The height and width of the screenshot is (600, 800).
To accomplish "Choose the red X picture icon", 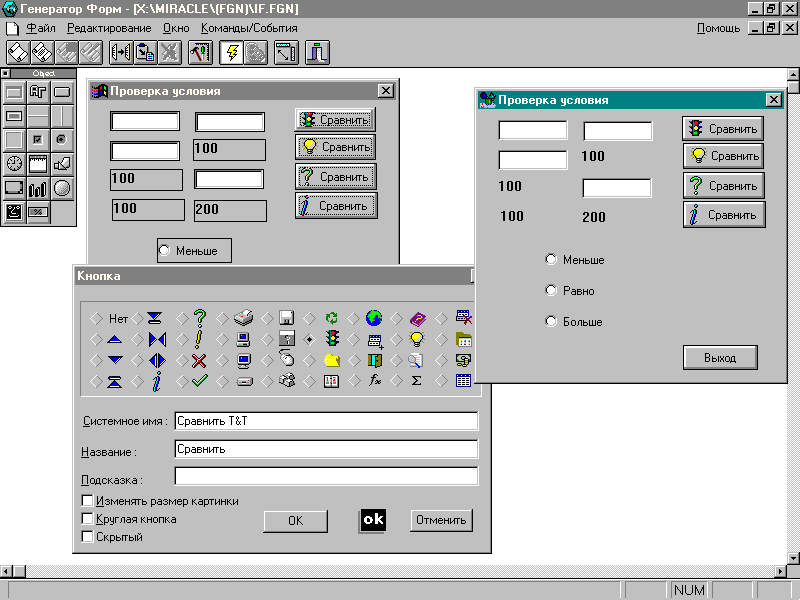I will pyautogui.click(x=199, y=360).
